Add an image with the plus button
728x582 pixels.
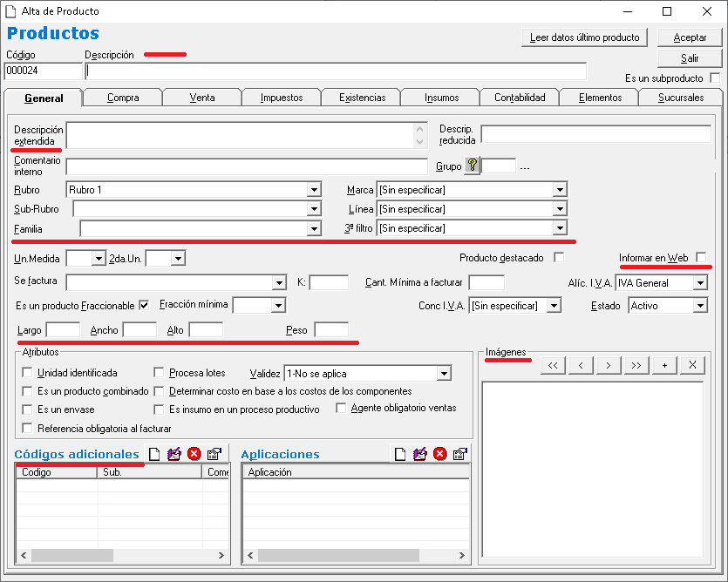(x=664, y=365)
